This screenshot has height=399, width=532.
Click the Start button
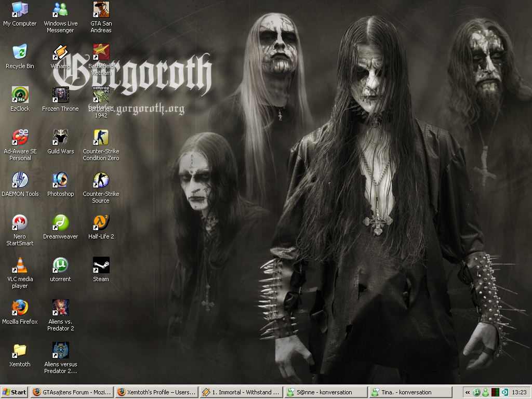click(x=15, y=392)
